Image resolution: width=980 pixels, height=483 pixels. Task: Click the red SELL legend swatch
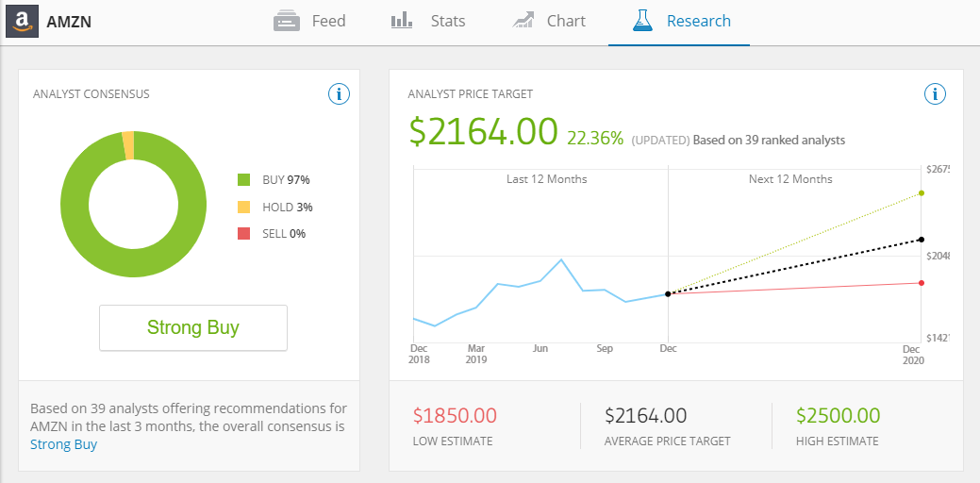click(243, 234)
